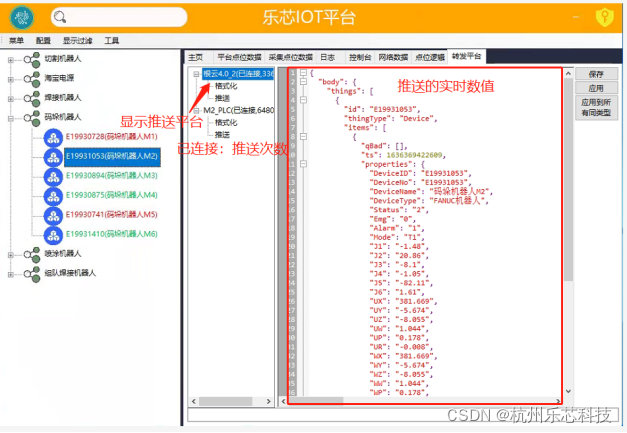Image resolution: width=627 pixels, height=433 pixels.
Task: Click JSON editor vertical scrollbar up arrow
Action: (x=568, y=74)
